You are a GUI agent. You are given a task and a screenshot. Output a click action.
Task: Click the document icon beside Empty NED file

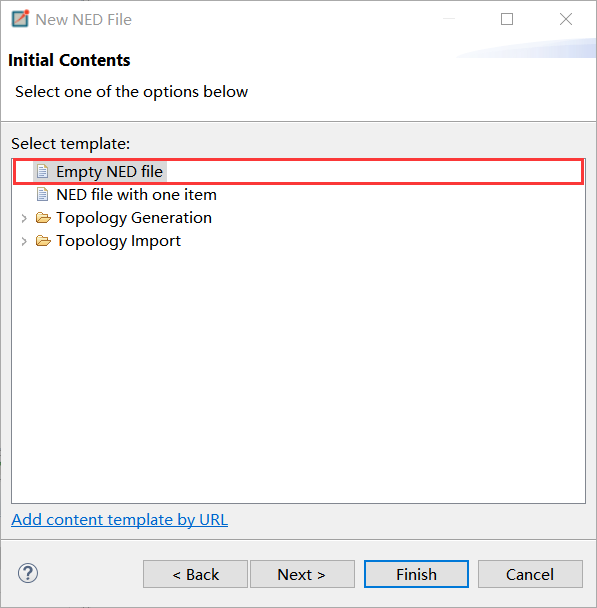tap(43, 171)
